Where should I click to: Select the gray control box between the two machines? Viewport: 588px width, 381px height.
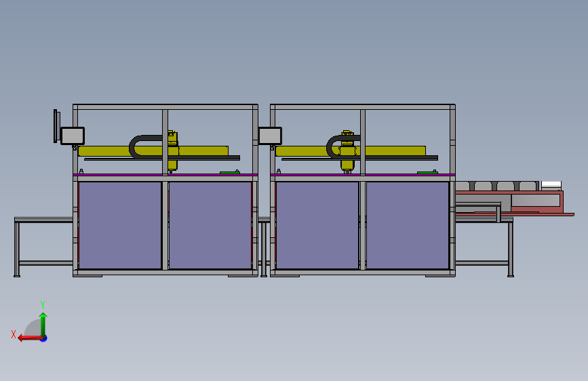click(270, 136)
